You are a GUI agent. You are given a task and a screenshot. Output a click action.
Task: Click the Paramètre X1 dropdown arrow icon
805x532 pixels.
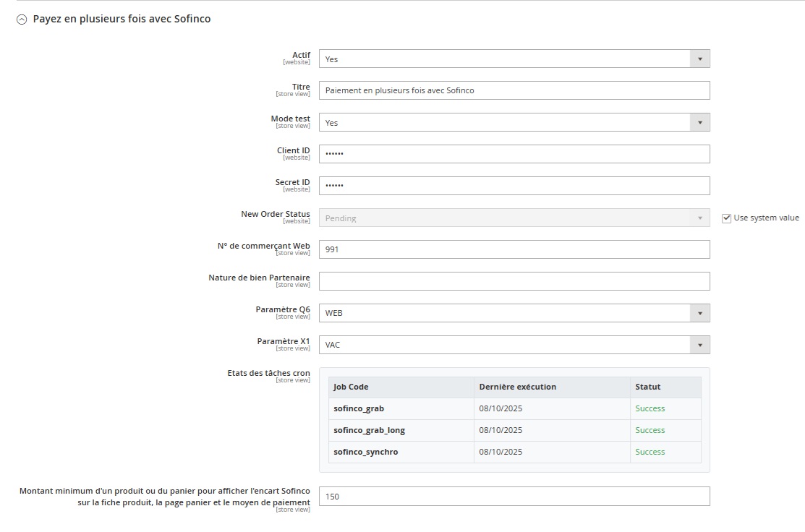pyautogui.click(x=699, y=345)
